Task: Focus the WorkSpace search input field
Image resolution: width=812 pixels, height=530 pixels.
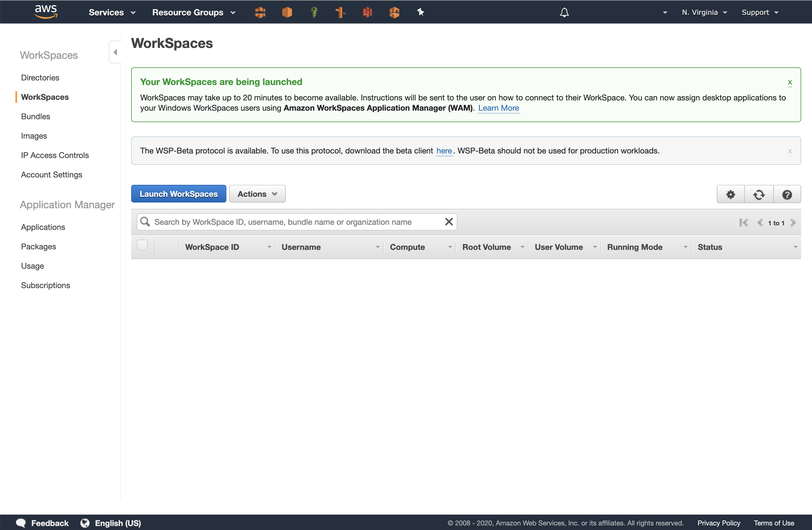Action: (x=297, y=222)
